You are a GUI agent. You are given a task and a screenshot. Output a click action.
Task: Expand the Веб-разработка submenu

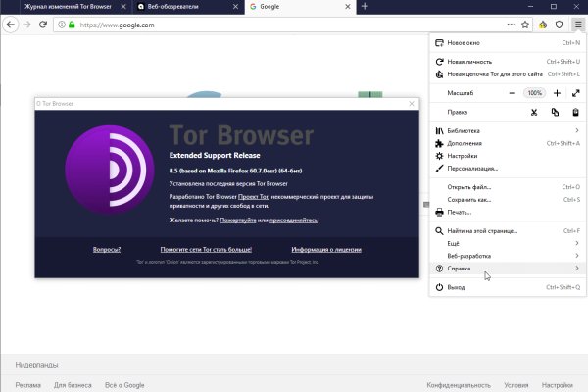pyautogui.click(x=506, y=255)
